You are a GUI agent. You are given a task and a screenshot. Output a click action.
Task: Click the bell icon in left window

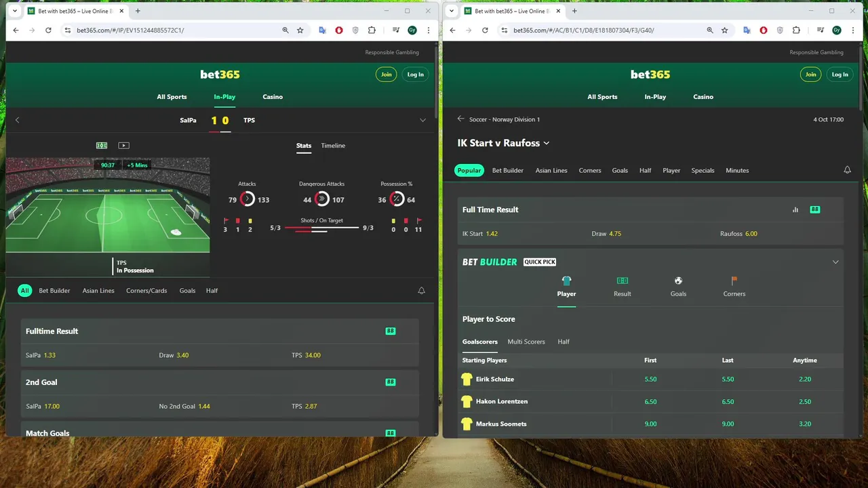(x=421, y=291)
